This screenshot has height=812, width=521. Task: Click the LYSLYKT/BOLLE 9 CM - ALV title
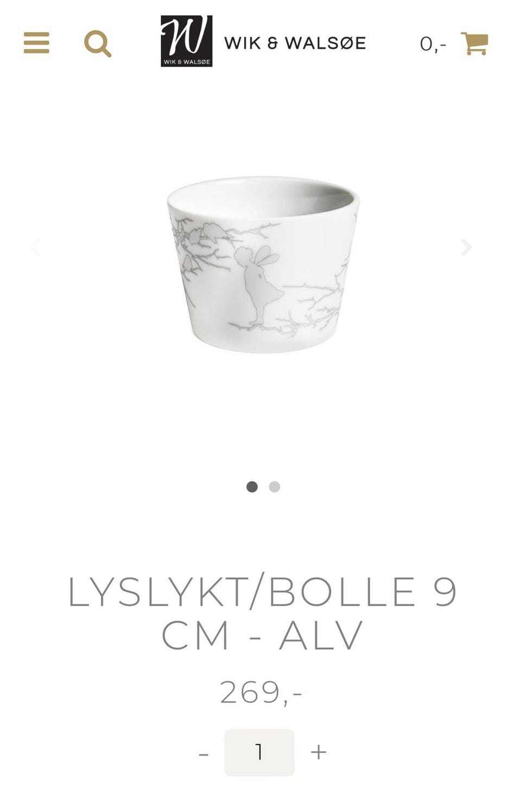point(262,613)
